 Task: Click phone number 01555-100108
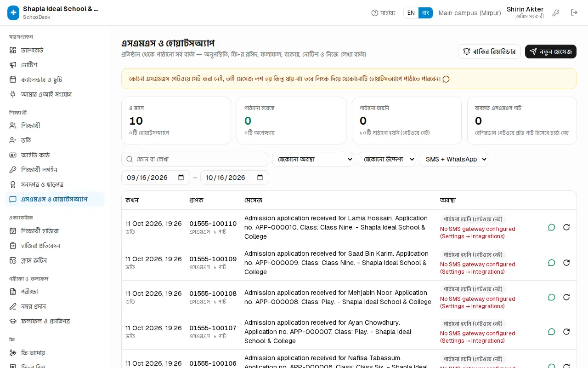pyautogui.click(x=213, y=293)
